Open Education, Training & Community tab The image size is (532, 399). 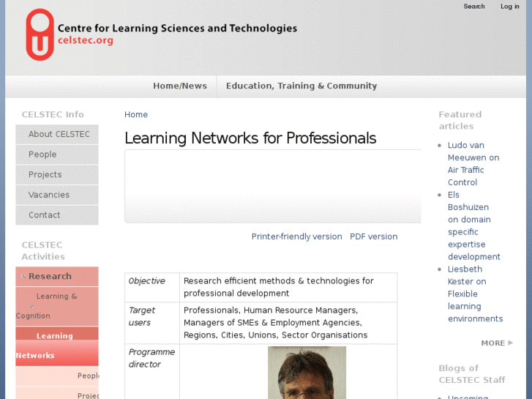click(301, 86)
